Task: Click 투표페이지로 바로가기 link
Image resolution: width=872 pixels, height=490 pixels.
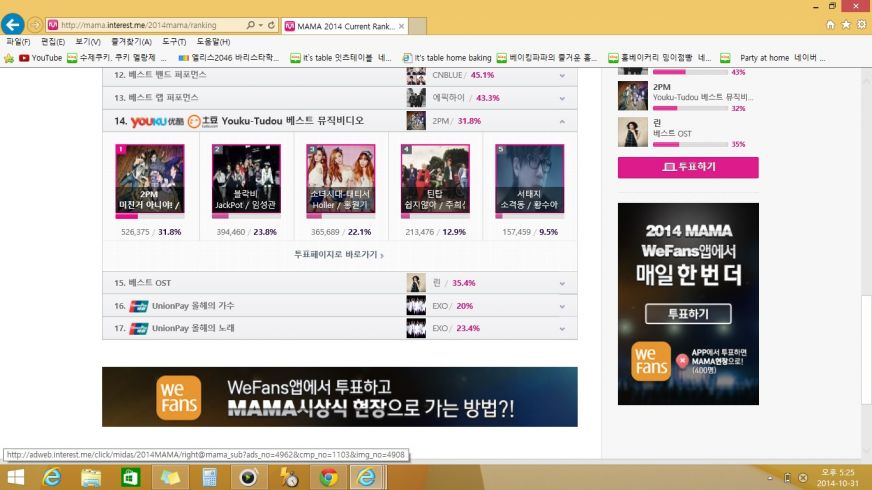Action: pos(339,254)
